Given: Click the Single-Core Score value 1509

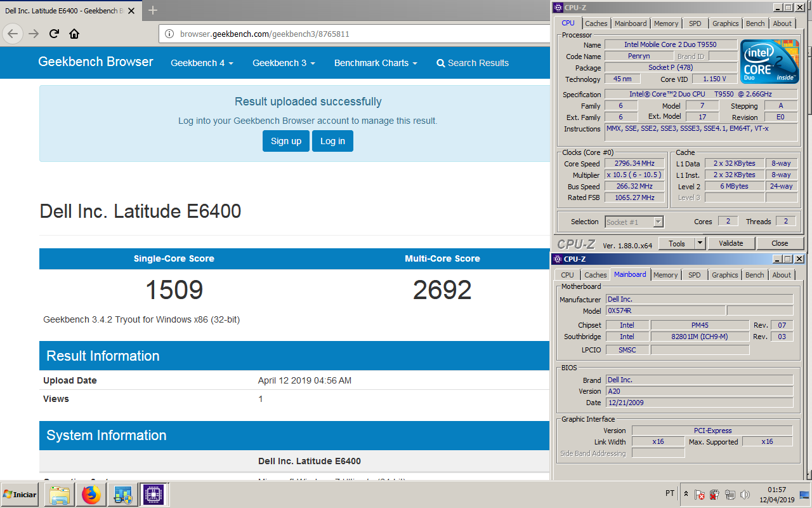Looking at the screenshot, I should (x=174, y=290).
